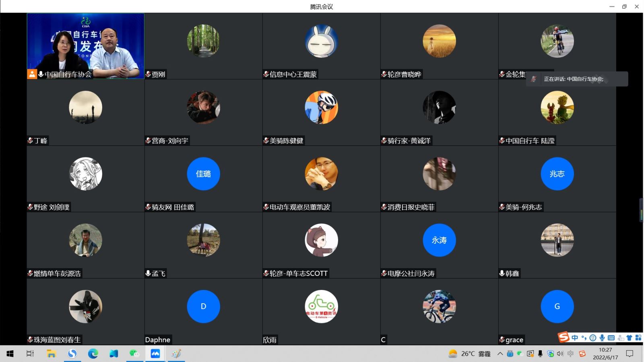The height and width of the screenshot is (362, 644).
Task: Expand the hidden system tray icons chevron
Action: tap(500, 354)
